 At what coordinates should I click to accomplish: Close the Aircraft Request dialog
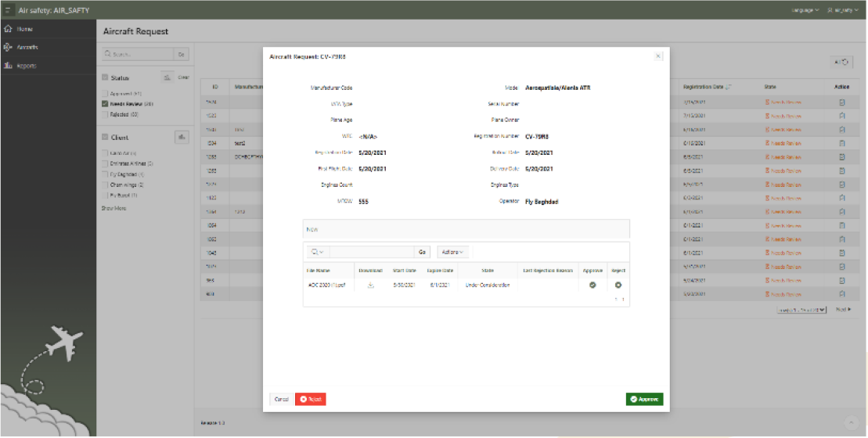click(x=657, y=56)
